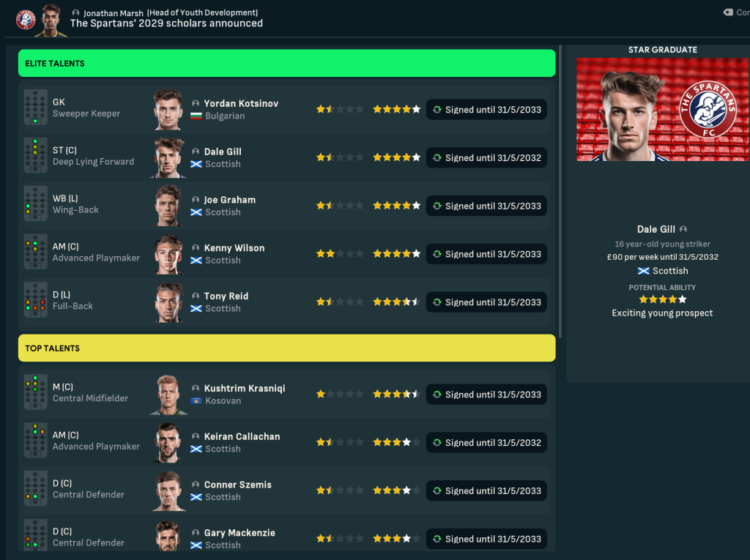Screen dimensions: 750x560
Task: Click The Spartans FC club badge icon
Action: click(x=26, y=19)
